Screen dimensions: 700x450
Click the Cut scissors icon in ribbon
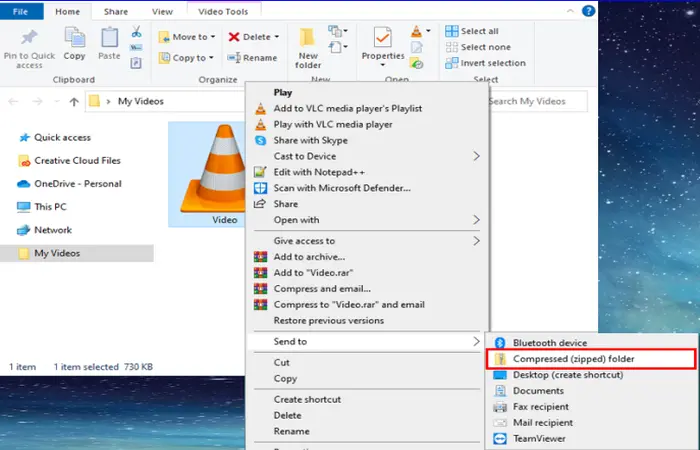coord(136,32)
